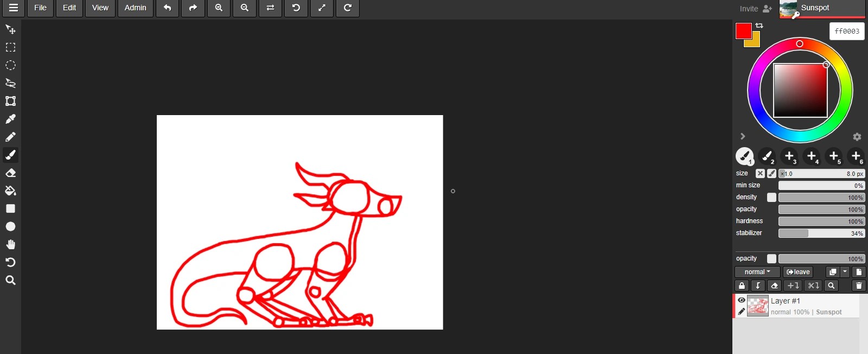Click the red foreground color swatch

click(743, 30)
